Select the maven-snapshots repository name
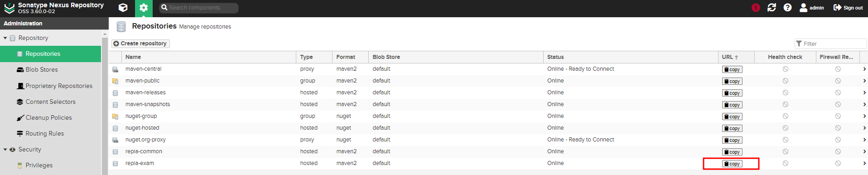Viewport: 868px width, 175px height. (x=148, y=104)
